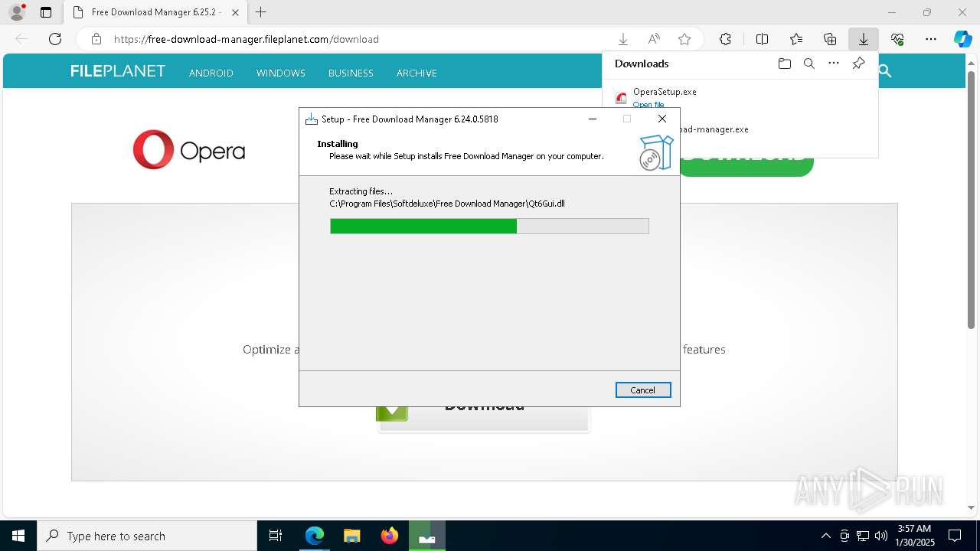The width and height of the screenshot is (980, 551).
Task: Click the Opera logo on the page
Action: pos(189,150)
